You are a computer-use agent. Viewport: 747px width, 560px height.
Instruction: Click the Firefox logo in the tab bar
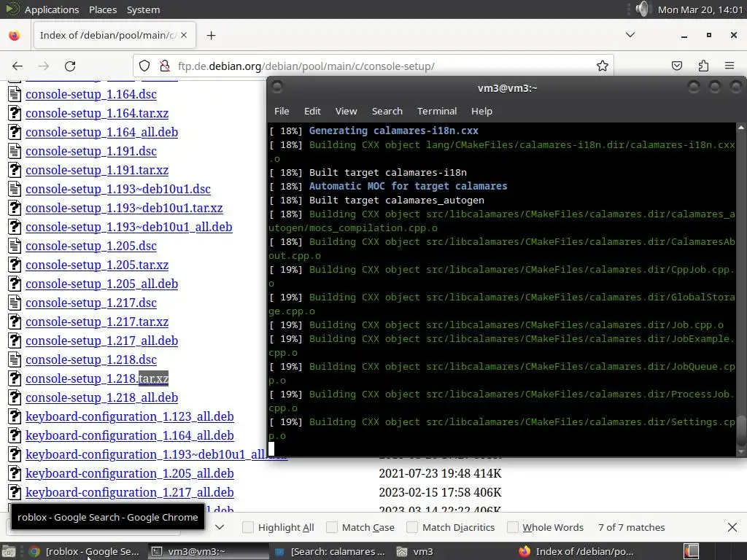point(15,35)
